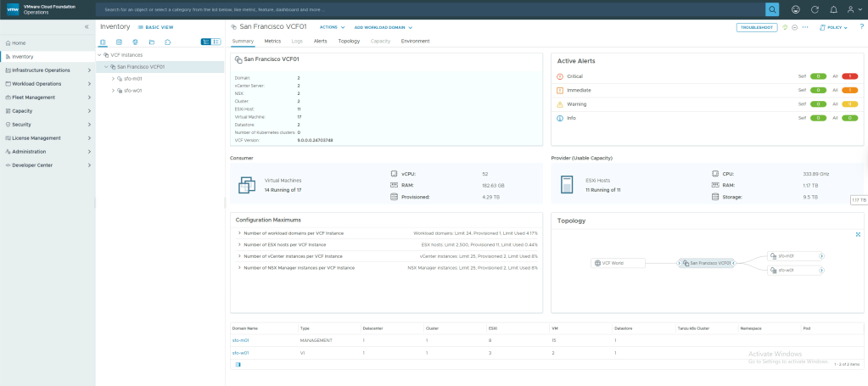Open the Actions dropdown
Viewport: 868px width, 386px height.
[x=332, y=27]
